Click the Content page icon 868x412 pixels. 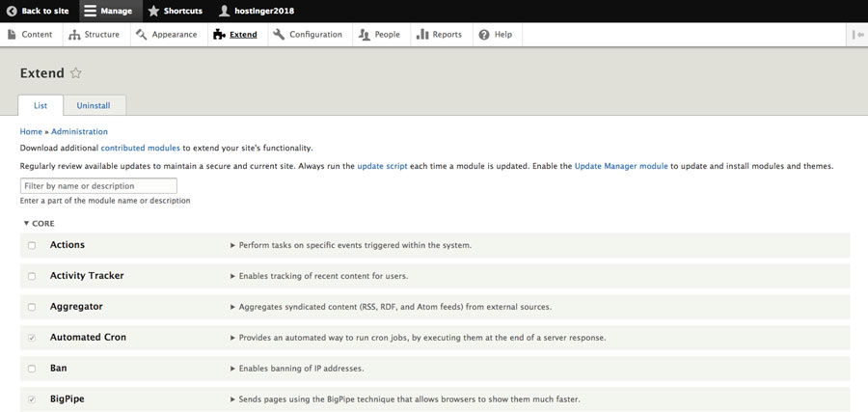pos(13,35)
